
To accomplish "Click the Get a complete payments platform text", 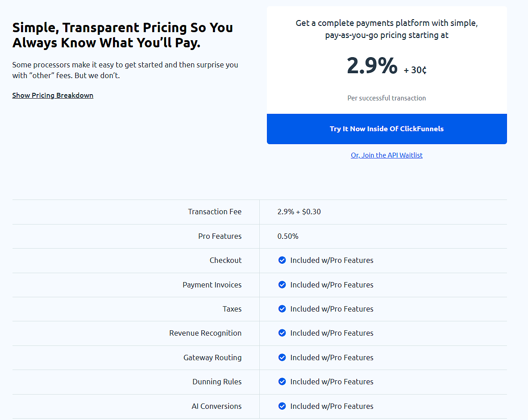I will tap(387, 29).
